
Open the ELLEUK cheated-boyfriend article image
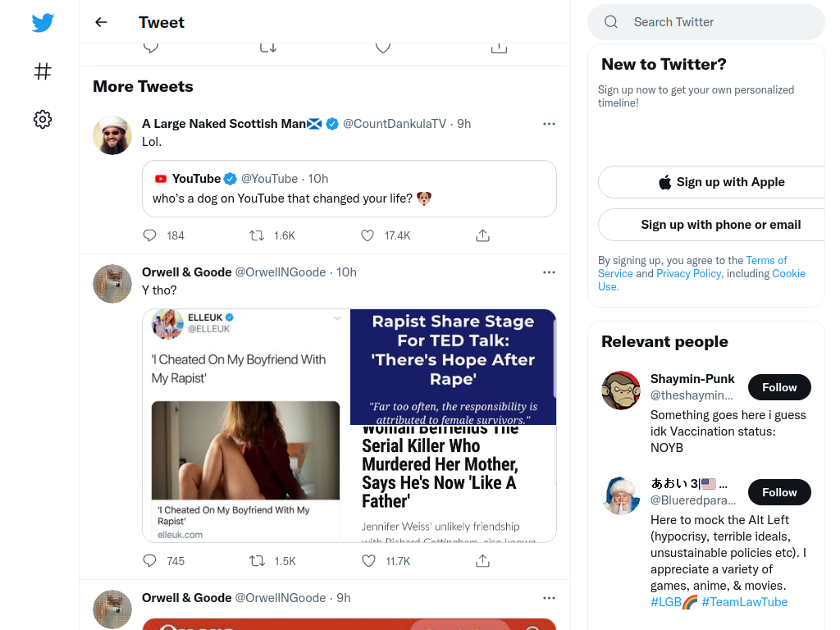245,450
